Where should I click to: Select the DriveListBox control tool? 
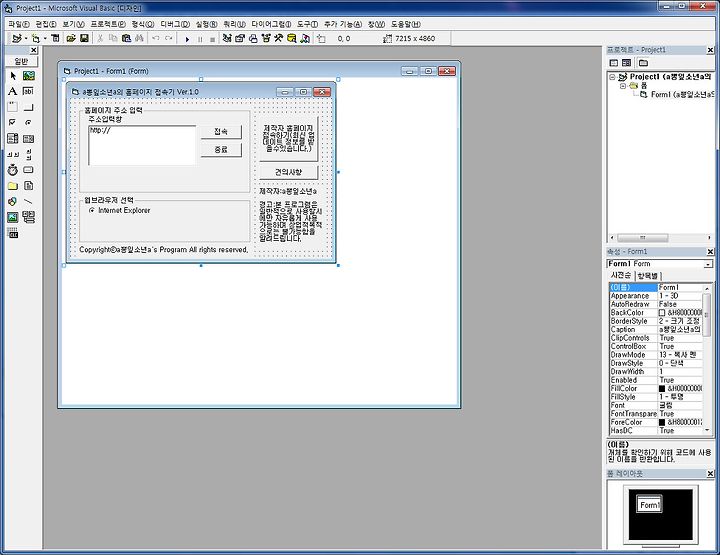tap(28, 170)
